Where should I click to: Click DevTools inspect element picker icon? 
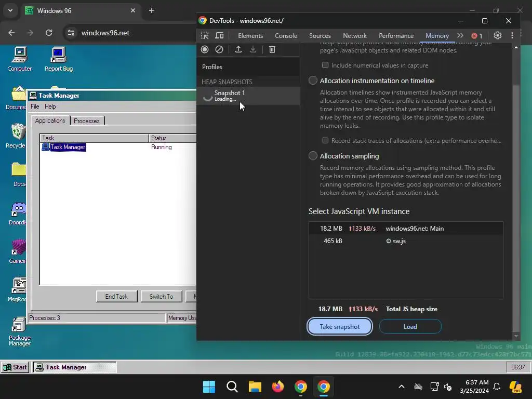tap(205, 36)
